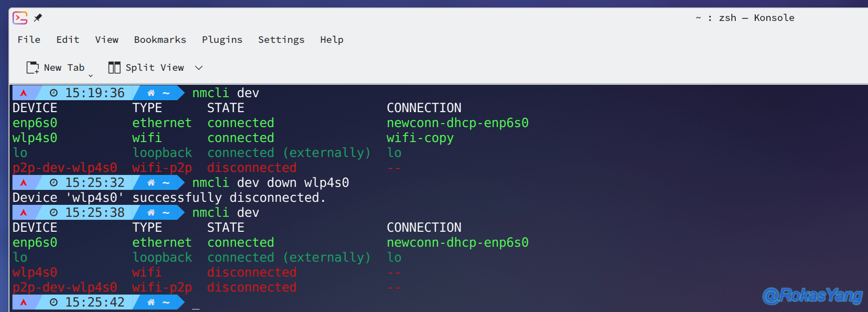Click the clock icon beside 15:25:32

54,182
